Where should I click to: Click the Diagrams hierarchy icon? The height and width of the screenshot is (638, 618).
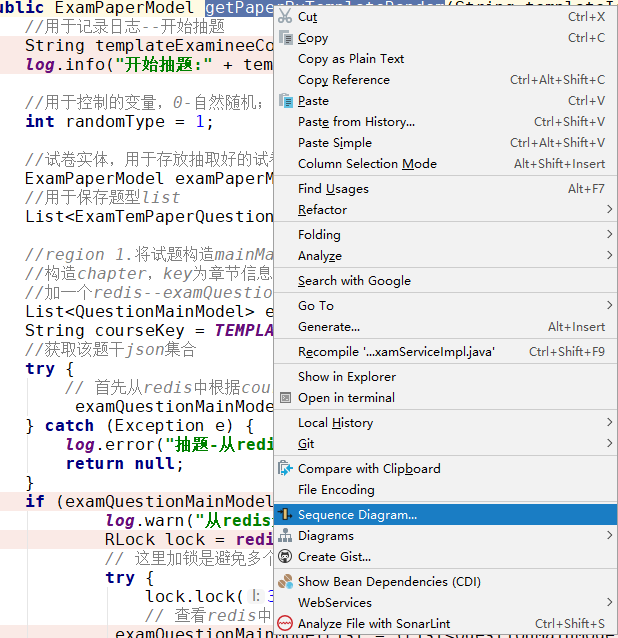pos(285,535)
